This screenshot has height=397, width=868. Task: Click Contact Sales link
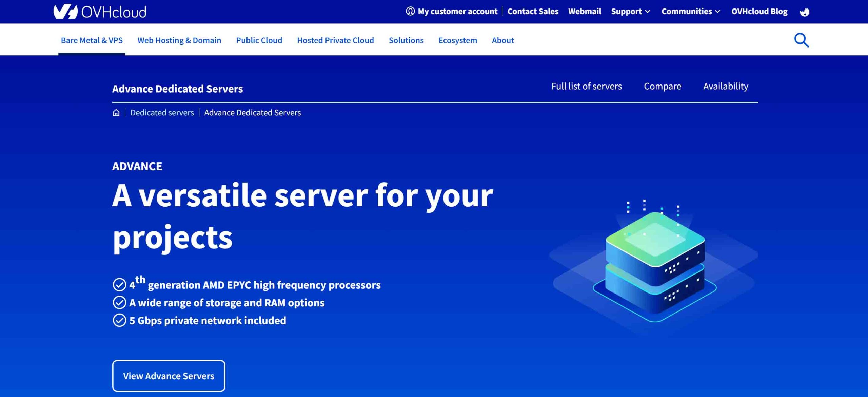[x=533, y=11]
